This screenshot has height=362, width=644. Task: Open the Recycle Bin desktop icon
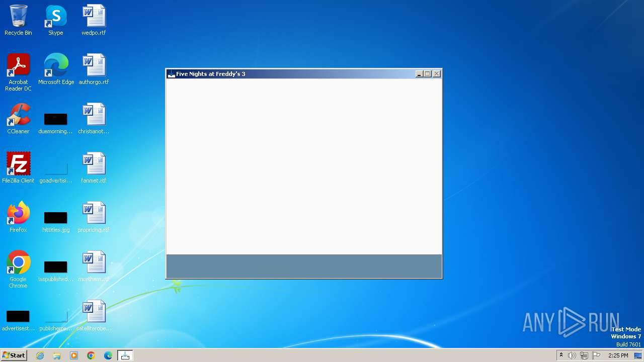[x=18, y=20]
